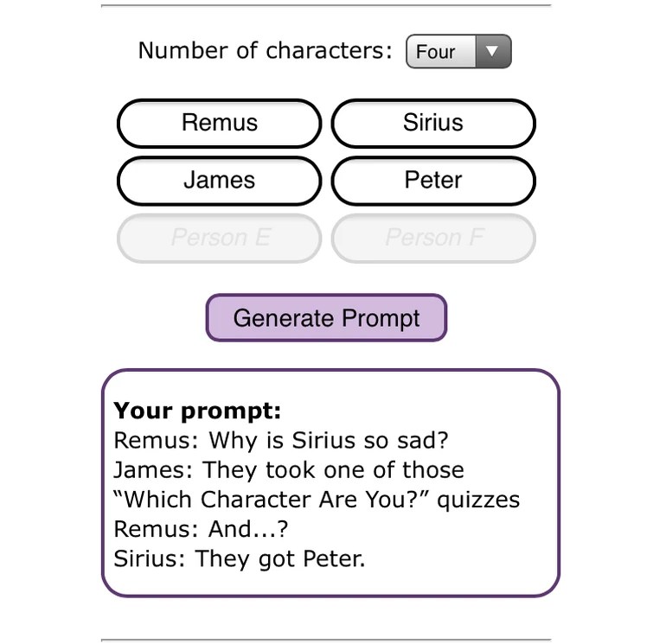Screen dimensions: 653x644
Task: Open the Number of characters dropdown
Action: click(x=458, y=52)
